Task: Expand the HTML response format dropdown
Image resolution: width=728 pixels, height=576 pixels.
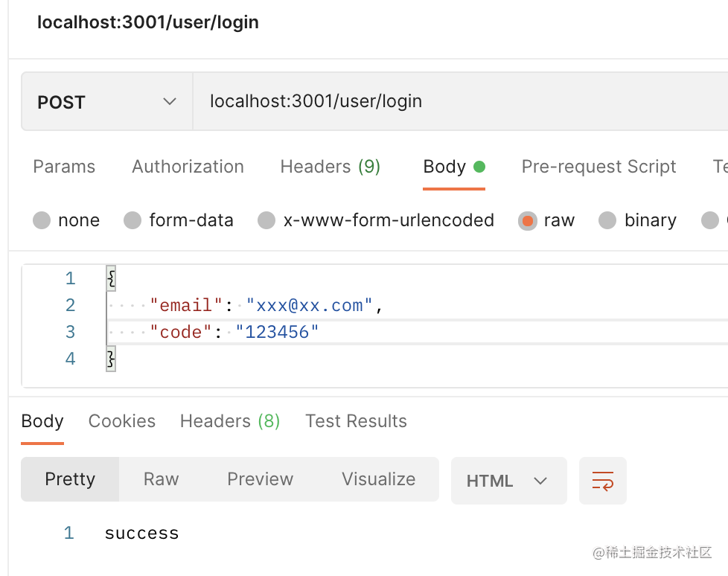Action: click(x=508, y=481)
